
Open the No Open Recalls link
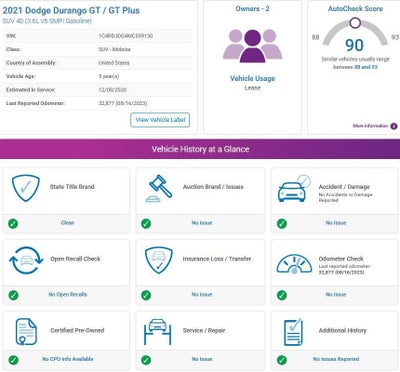[68, 294]
